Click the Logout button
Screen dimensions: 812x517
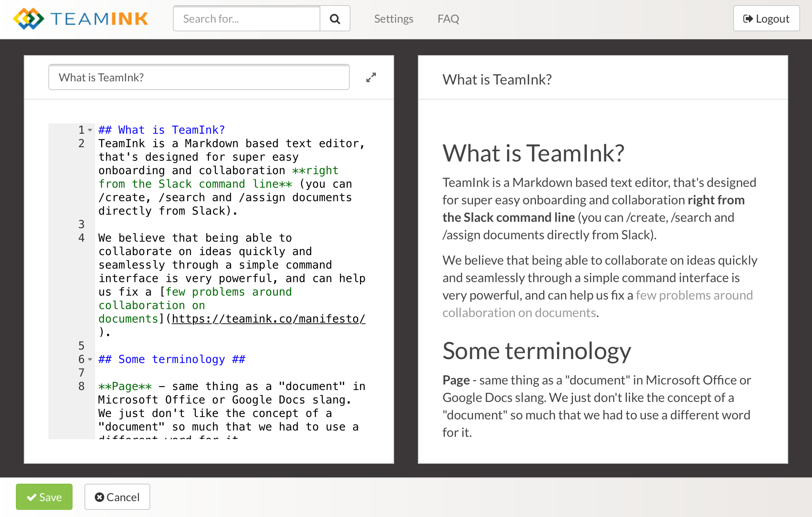tap(766, 19)
